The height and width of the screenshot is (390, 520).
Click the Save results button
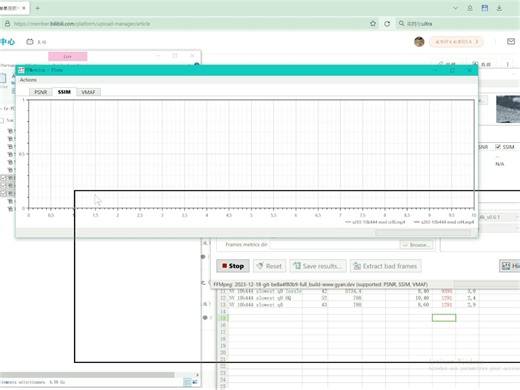pyautogui.click(x=318, y=266)
